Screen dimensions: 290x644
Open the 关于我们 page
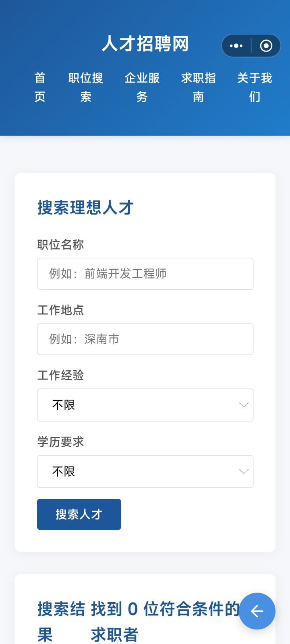tap(255, 87)
